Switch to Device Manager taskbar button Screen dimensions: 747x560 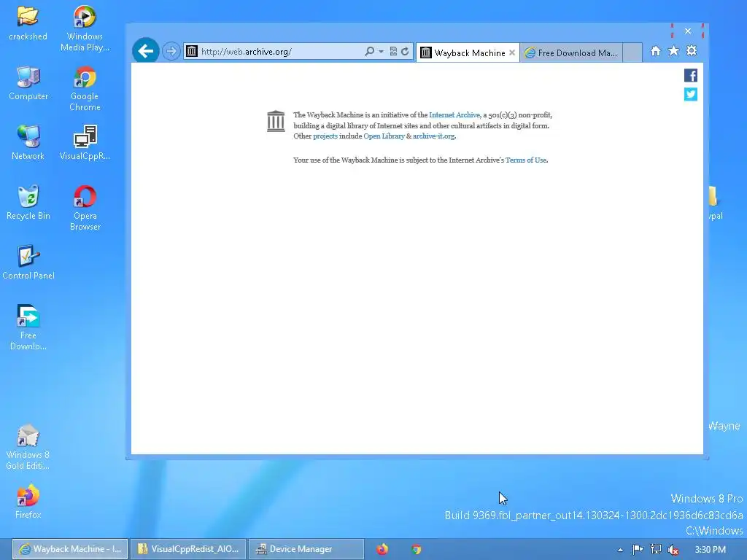tap(306, 549)
